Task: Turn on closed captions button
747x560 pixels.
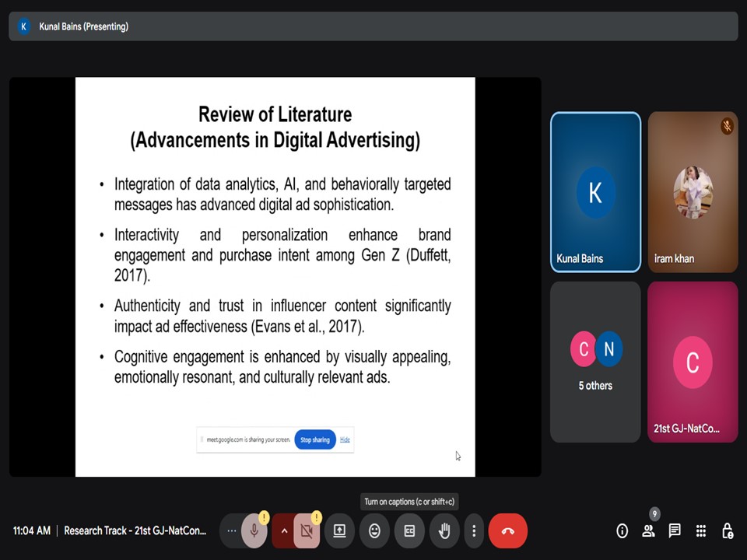Action: pos(409,530)
